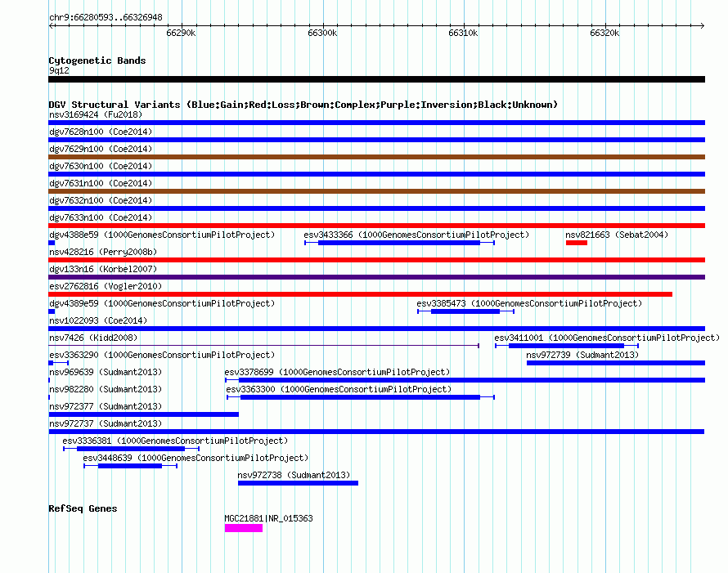Click the red dgv7633n100 loss bar
The height and width of the screenshot is (573, 728).
(376, 226)
